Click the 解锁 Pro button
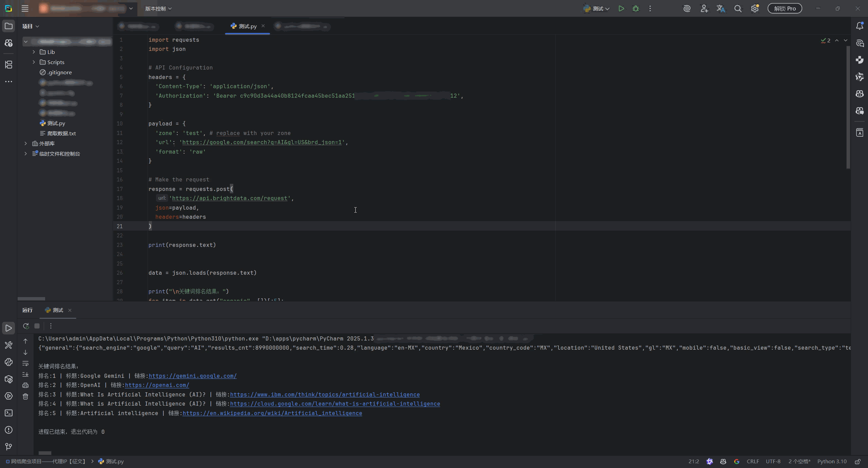Viewport: 868px width, 468px height. pos(785,9)
